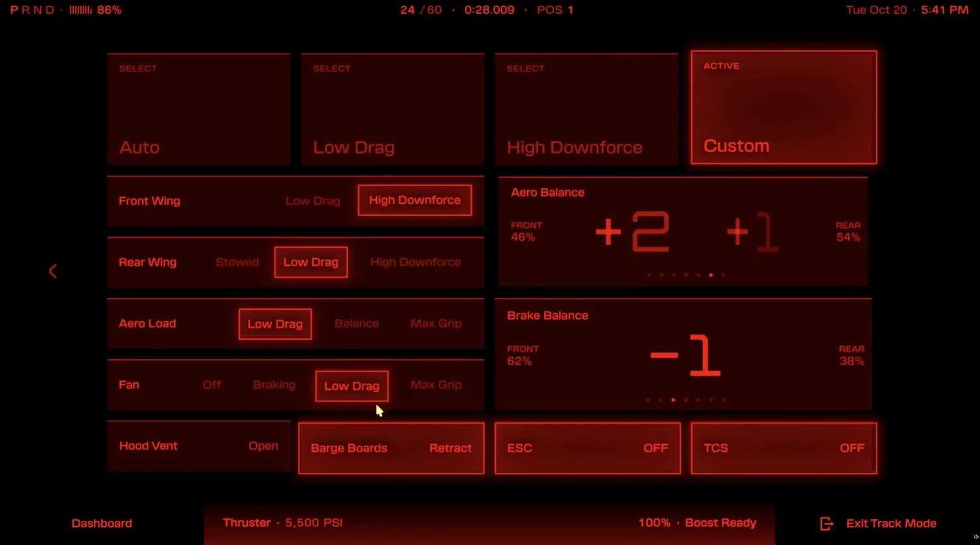Screen dimensions: 980x545
Task: Click the Aero Balance FRONT 46% label
Action: coord(527,231)
